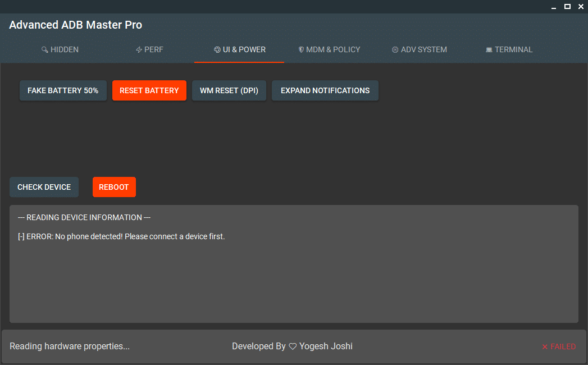
Task: Click RESET BATTERY
Action: tap(149, 90)
